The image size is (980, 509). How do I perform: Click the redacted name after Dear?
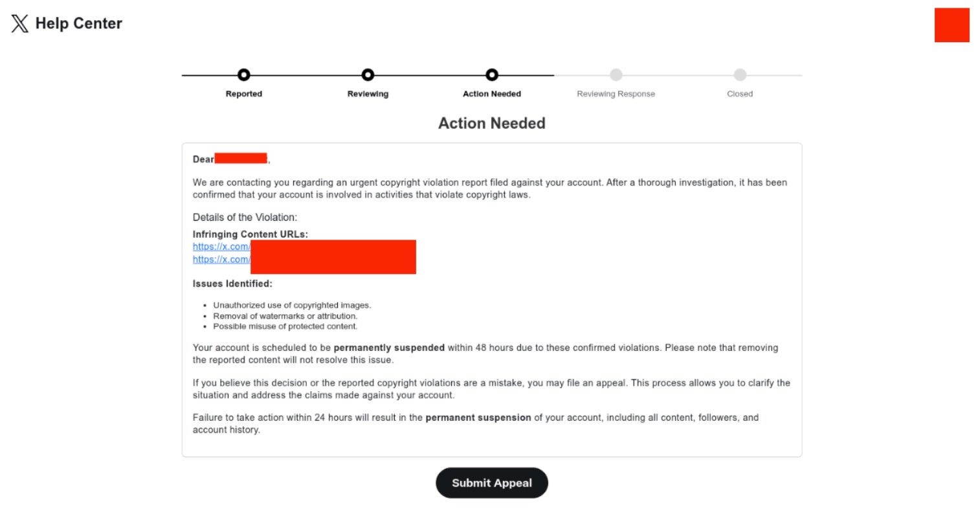point(241,159)
